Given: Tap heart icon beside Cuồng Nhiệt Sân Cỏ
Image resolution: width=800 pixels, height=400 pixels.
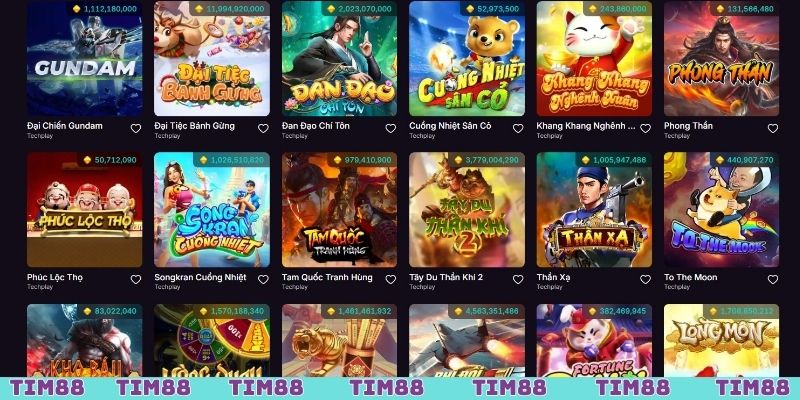Looking at the screenshot, I should coord(518,129).
